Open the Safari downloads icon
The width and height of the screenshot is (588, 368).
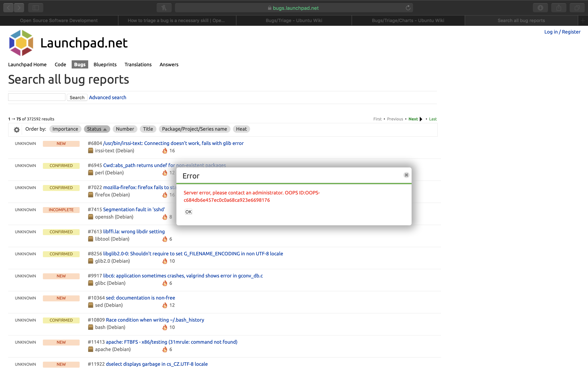coord(540,8)
